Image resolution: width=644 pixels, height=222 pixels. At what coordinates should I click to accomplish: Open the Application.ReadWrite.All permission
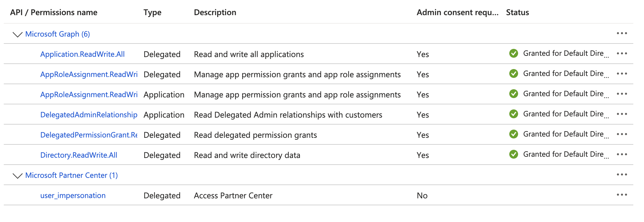[82, 54]
